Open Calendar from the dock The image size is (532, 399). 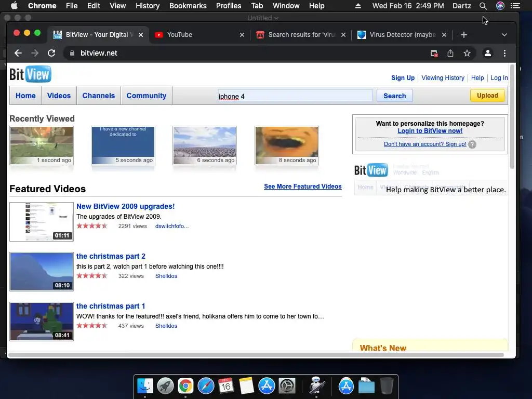[x=226, y=386]
